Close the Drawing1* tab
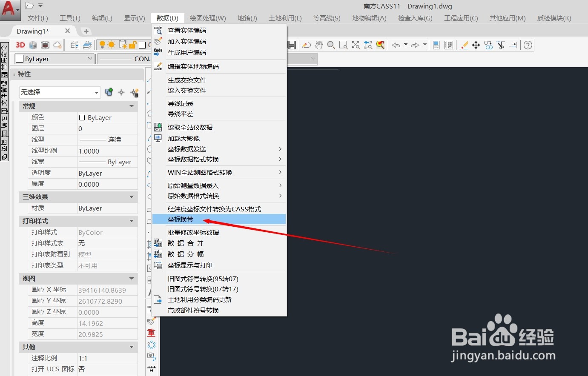Screen dimensions: 588x376 pyautogui.click(x=68, y=31)
